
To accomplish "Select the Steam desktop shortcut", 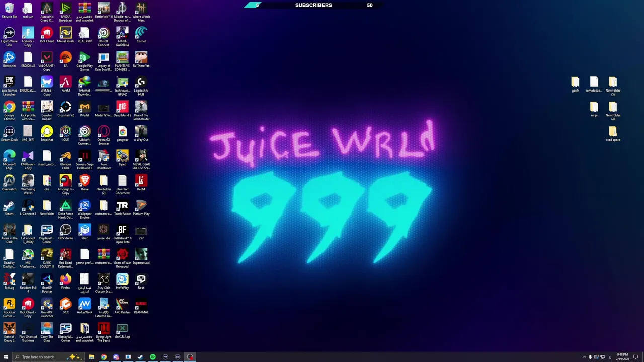I will [x=9, y=208].
